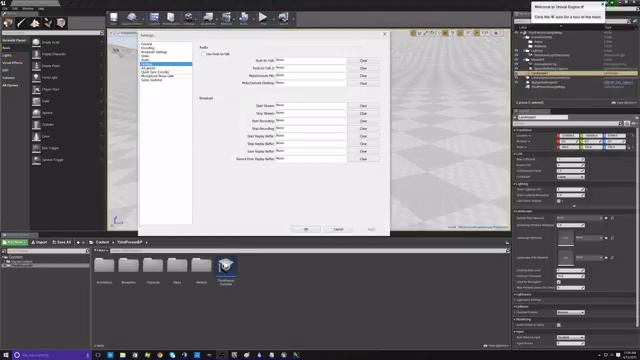640x360 pixels.
Task: Click the Source Control toolbar icon
Action: (x=131, y=18)
